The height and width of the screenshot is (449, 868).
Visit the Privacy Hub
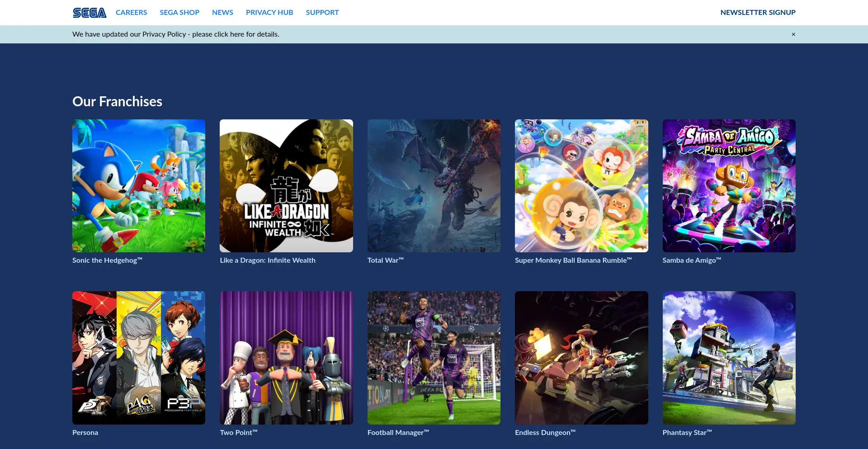click(269, 13)
